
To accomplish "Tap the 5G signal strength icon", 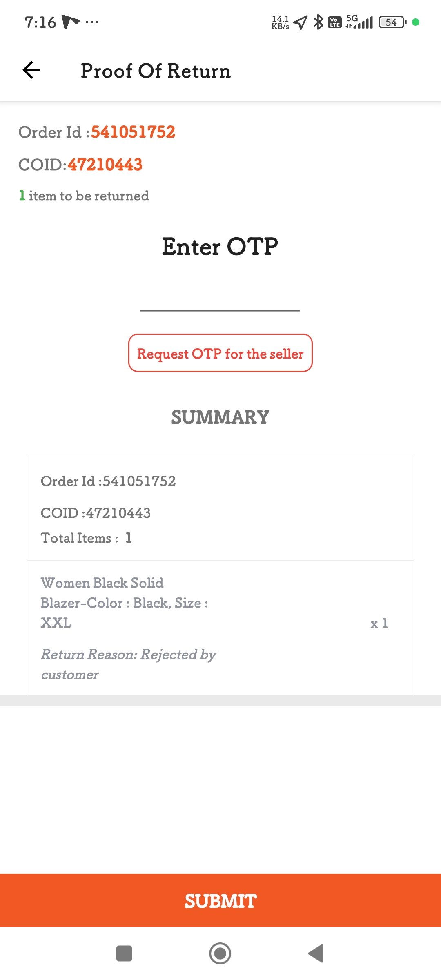I will [x=359, y=22].
